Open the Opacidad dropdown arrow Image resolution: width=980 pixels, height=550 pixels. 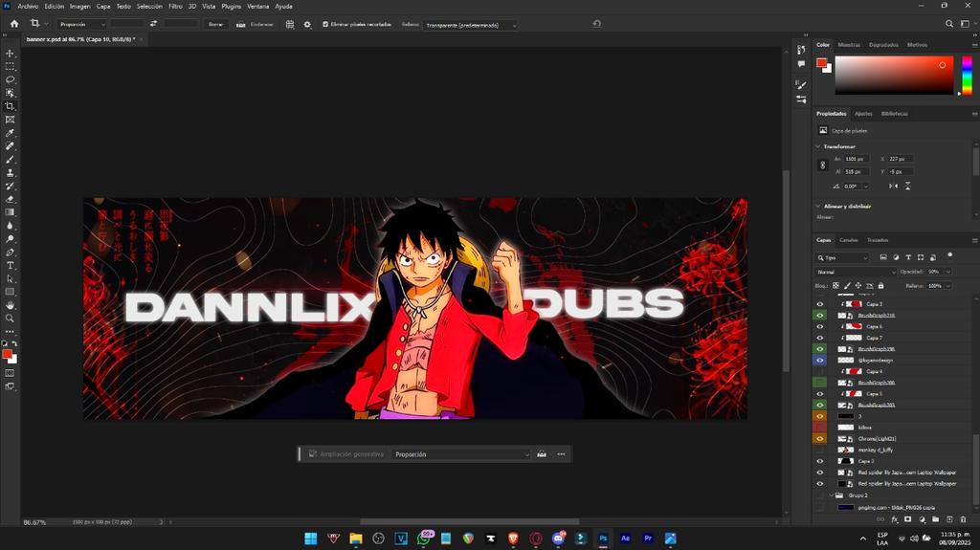tap(948, 272)
